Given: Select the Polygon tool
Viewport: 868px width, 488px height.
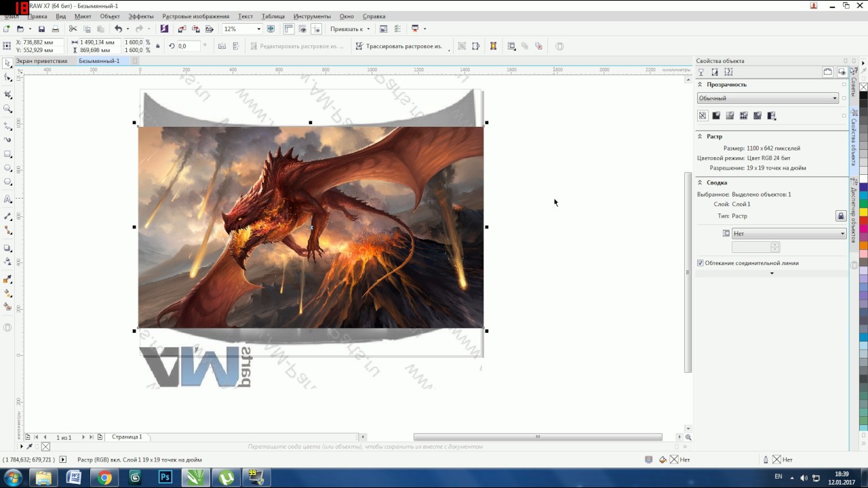Looking at the screenshot, I should tap(8, 182).
